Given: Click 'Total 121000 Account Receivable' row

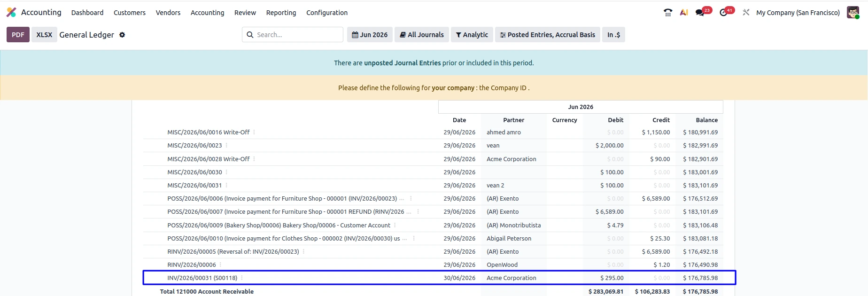Looking at the screenshot, I should coord(433,292).
